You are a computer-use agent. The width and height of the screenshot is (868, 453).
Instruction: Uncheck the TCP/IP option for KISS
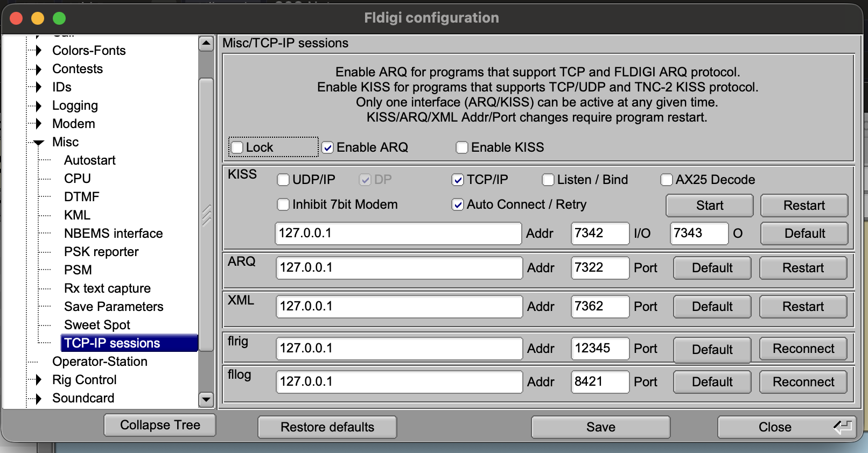458,180
